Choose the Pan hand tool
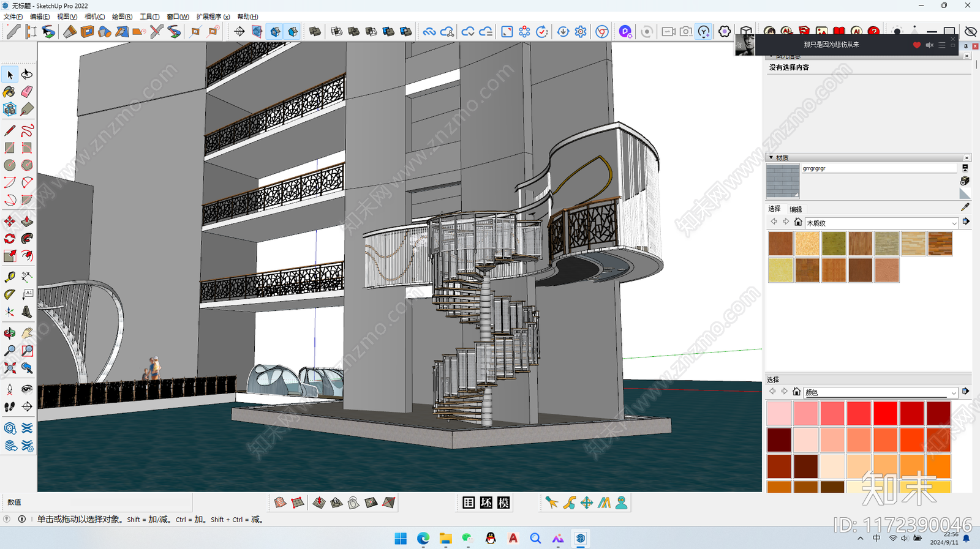Image resolution: width=980 pixels, height=549 pixels. pos(27,334)
